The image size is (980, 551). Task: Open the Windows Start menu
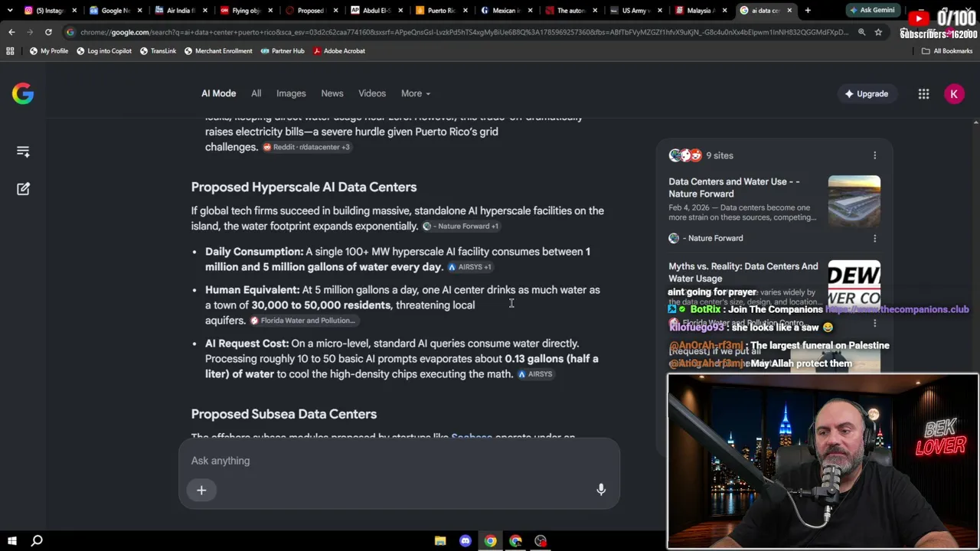[x=11, y=541]
